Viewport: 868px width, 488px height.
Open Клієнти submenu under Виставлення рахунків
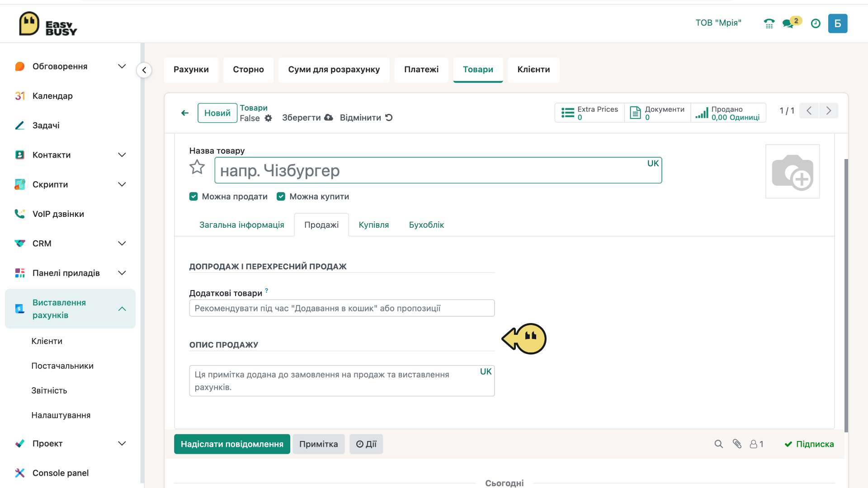(x=47, y=341)
